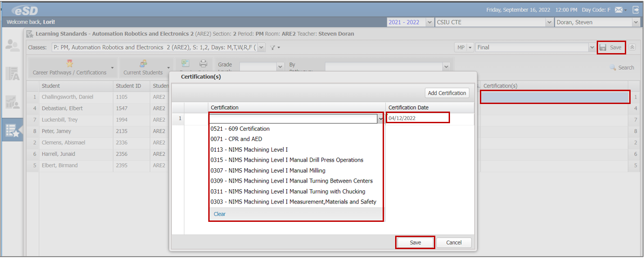
Task: Expand the Career Pathways / Certifications menu arrow
Action: pyautogui.click(x=112, y=68)
